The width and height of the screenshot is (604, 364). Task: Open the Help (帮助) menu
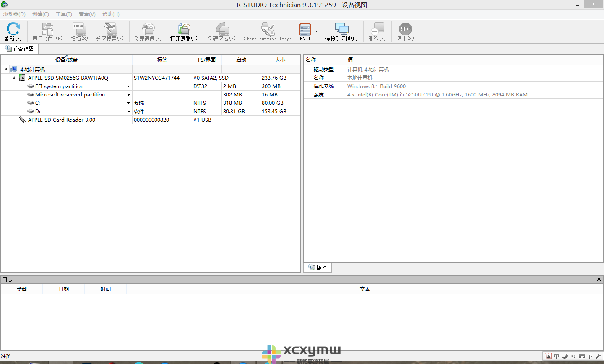pos(111,14)
